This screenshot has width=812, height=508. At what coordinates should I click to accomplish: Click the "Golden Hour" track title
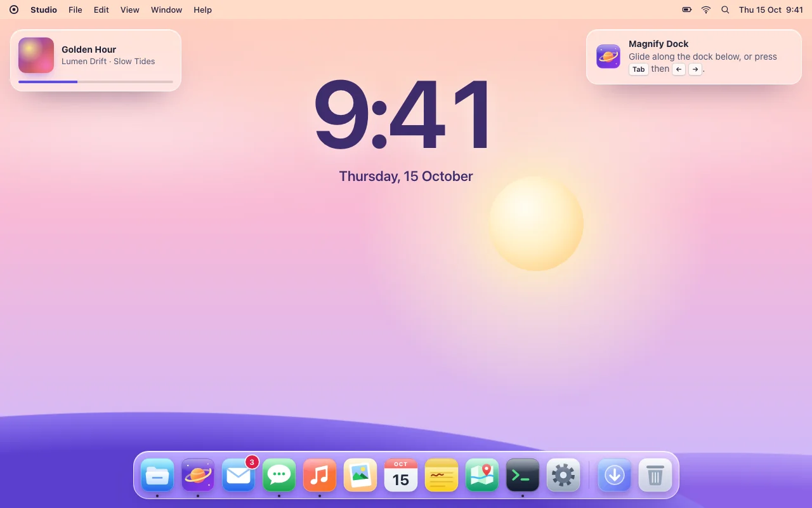click(x=89, y=50)
